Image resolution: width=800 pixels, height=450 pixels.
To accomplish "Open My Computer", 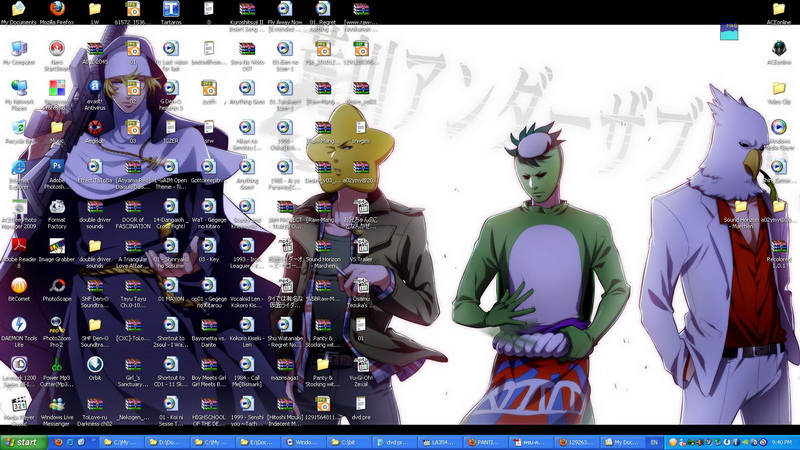I will 19,53.
